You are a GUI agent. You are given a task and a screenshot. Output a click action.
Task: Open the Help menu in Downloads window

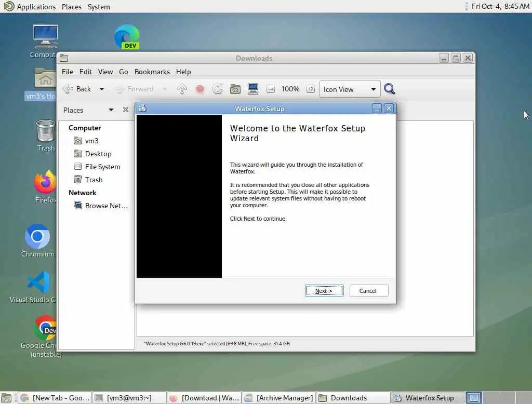coord(183,72)
